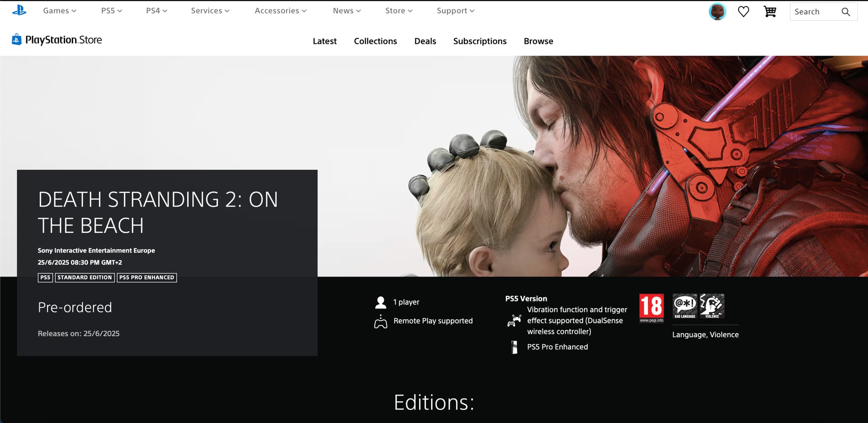The height and width of the screenshot is (423, 868).
Task: Click the PlayStation Store bag logo
Action: (16, 40)
